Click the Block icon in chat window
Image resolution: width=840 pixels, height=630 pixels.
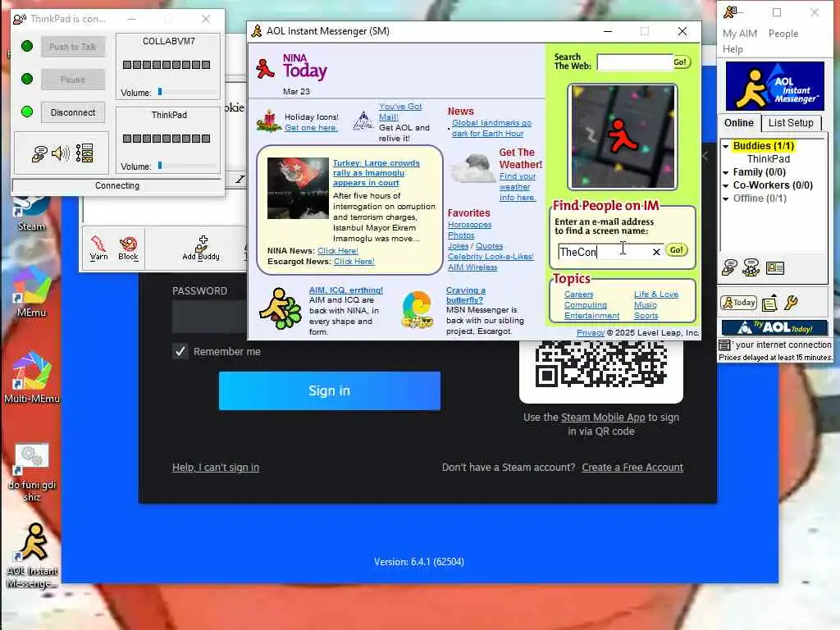pos(128,248)
